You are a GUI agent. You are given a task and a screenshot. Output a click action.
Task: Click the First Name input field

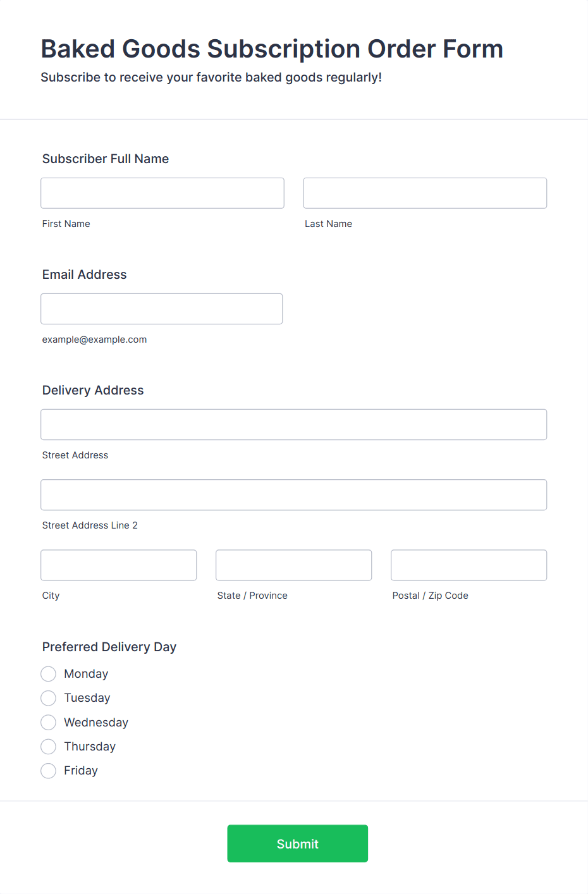coord(162,193)
